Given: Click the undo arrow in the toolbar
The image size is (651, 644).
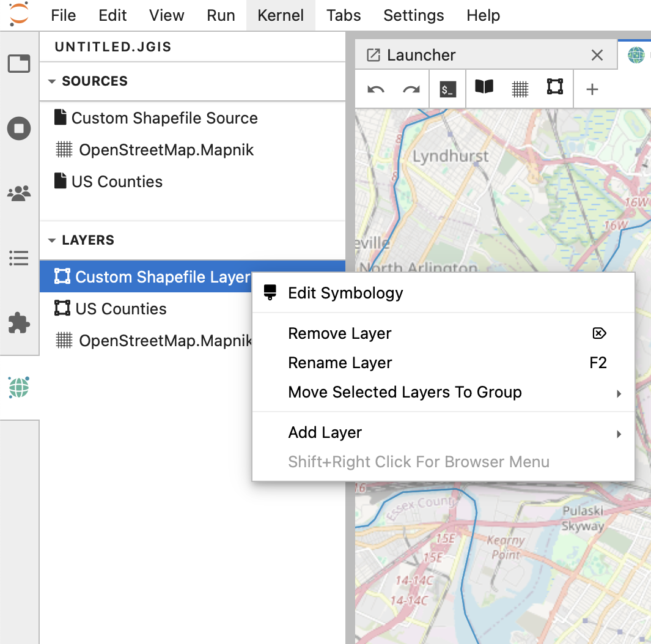Looking at the screenshot, I should (x=375, y=89).
